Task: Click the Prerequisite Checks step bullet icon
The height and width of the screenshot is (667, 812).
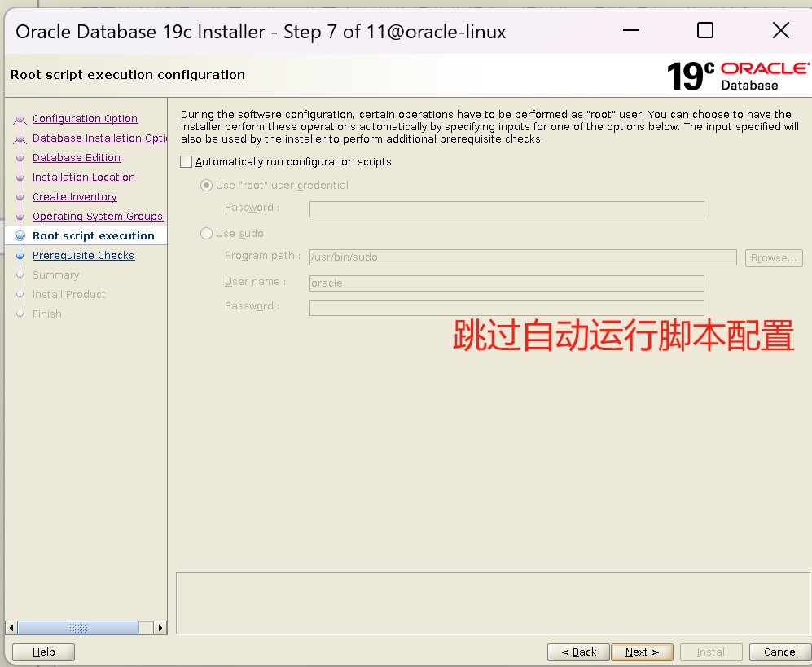Action: pyautogui.click(x=20, y=255)
